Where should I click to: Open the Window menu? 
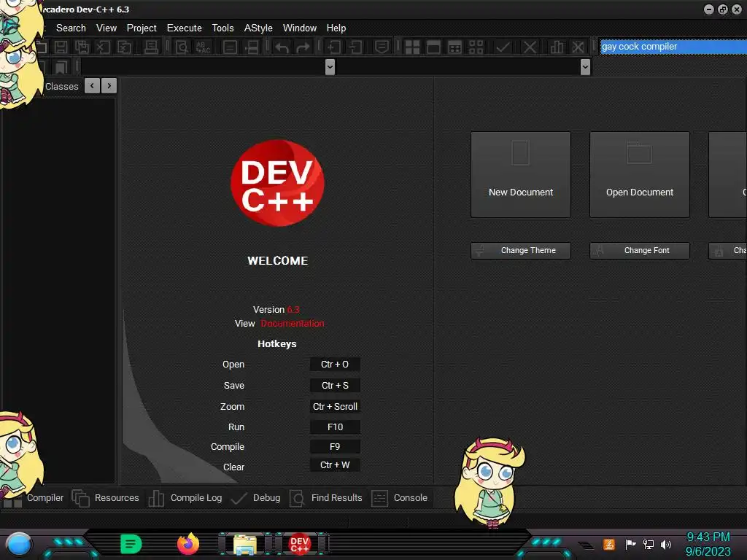(300, 28)
